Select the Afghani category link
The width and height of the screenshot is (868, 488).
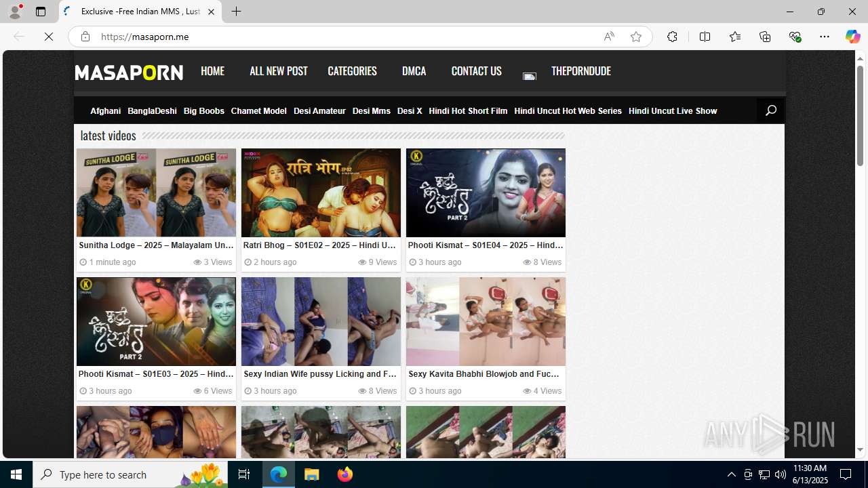105,111
